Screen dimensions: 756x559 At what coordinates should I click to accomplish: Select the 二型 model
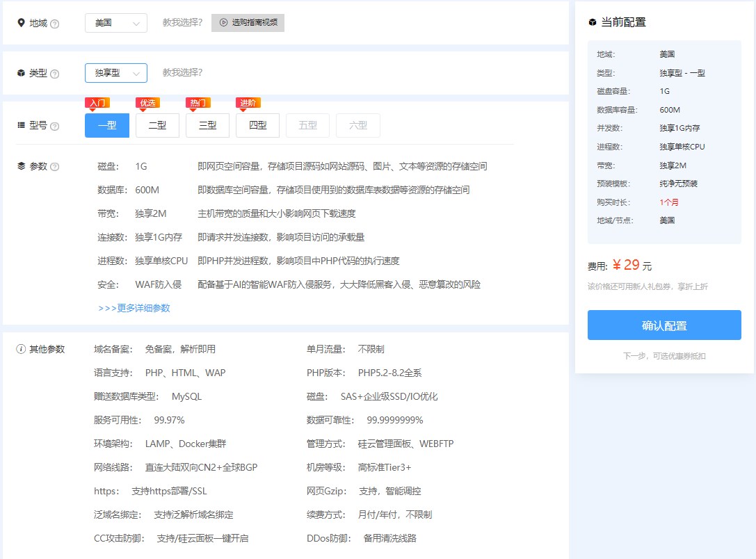[157, 125]
